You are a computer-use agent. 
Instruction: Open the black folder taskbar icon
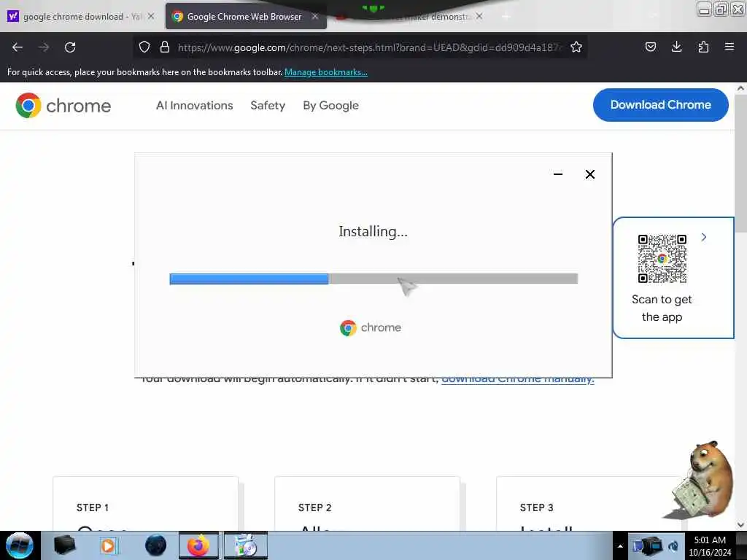pos(65,545)
